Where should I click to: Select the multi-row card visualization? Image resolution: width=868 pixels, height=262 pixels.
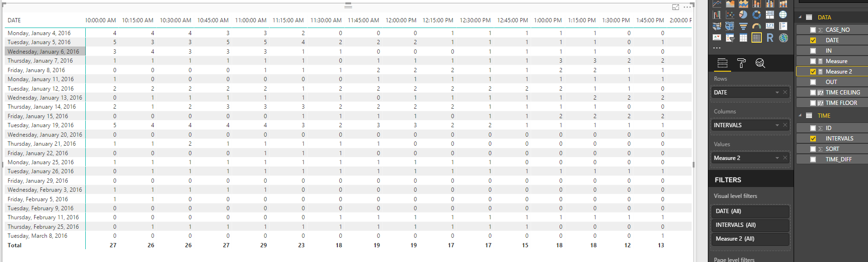click(x=783, y=26)
